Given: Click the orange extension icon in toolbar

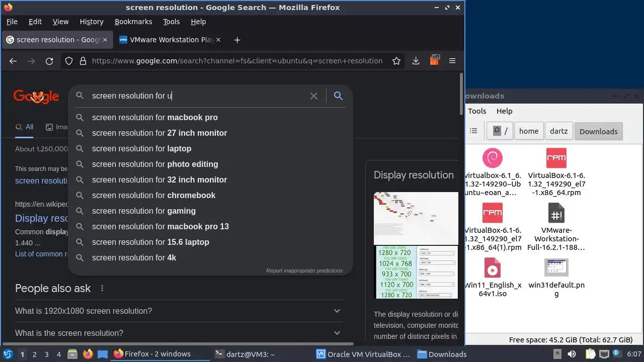Looking at the screenshot, I should point(434,60).
